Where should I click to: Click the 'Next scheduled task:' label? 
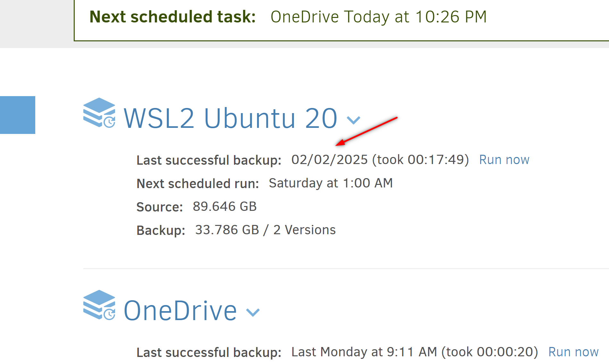(x=172, y=17)
